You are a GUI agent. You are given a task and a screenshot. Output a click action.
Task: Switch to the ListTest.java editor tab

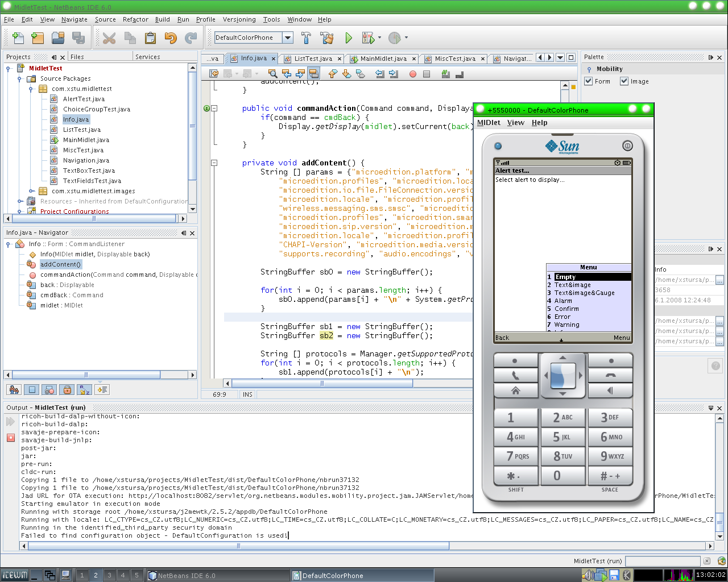[313, 58]
